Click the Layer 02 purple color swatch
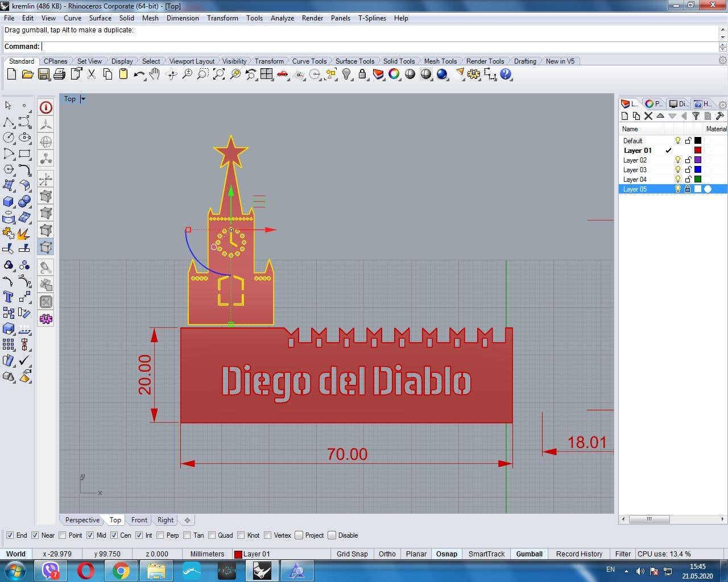Screen dimensions: 728x582 tap(698, 160)
